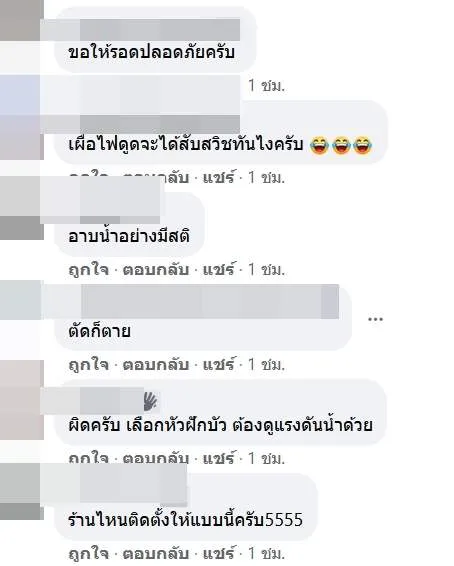Reply to the 'ตัดก็ตาย' comment

(x=156, y=364)
